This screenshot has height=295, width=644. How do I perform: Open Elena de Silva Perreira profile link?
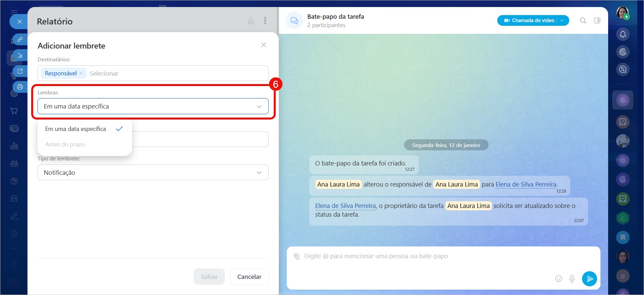525,185
